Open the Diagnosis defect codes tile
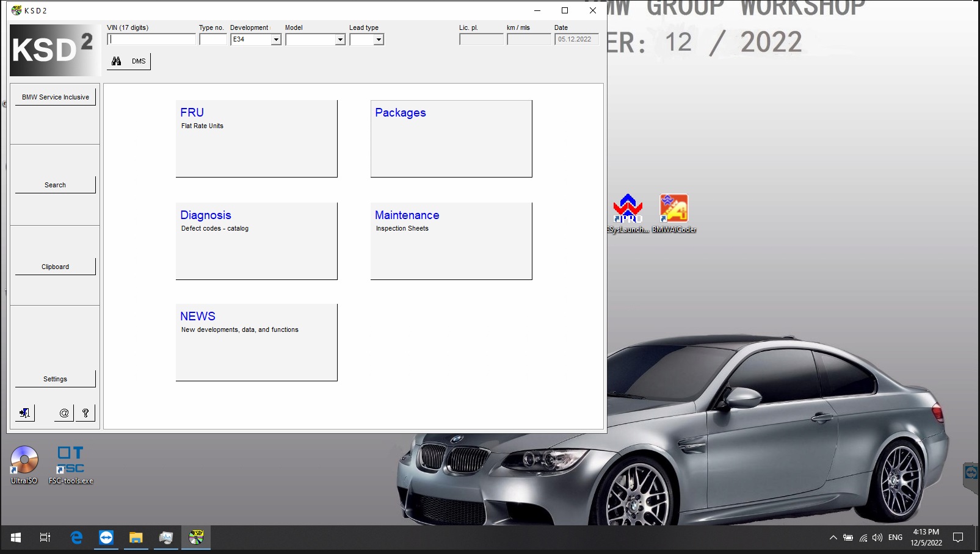 pos(256,241)
